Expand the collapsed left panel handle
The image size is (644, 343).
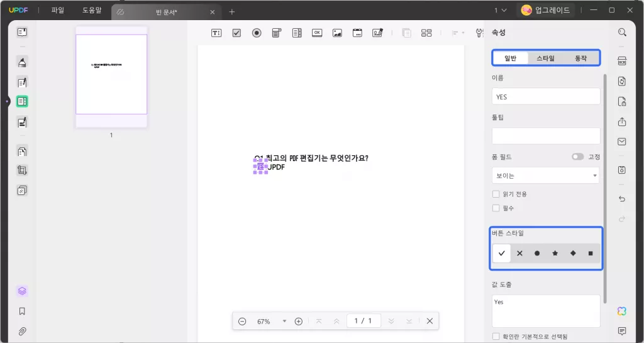pyautogui.click(x=8, y=101)
